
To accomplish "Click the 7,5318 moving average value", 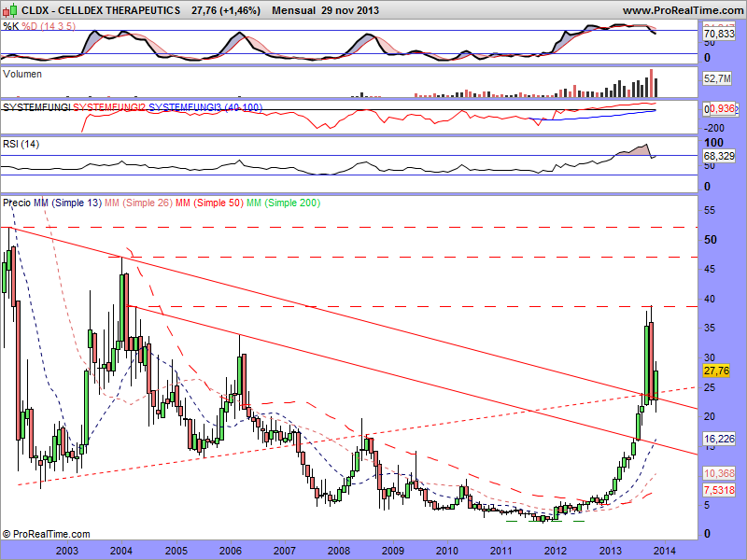I will [719, 490].
